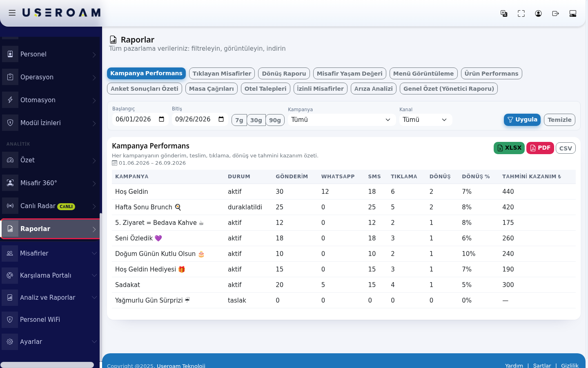Click the Otomasyon lightning icon
This screenshot has width=588, height=368.
click(x=10, y=100)
